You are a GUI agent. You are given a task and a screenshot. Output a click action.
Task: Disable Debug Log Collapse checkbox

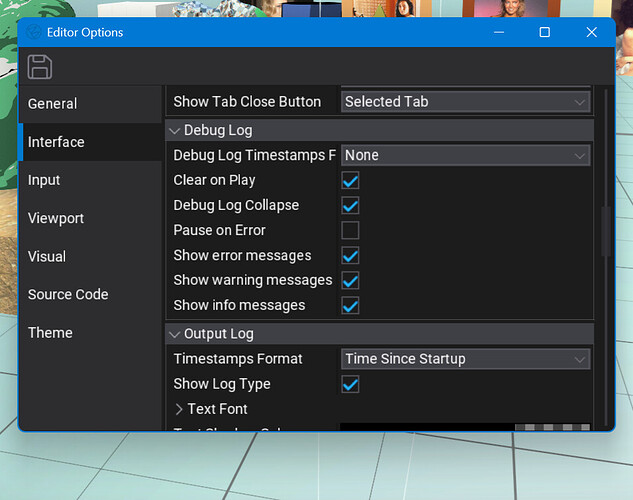point(350,206)
